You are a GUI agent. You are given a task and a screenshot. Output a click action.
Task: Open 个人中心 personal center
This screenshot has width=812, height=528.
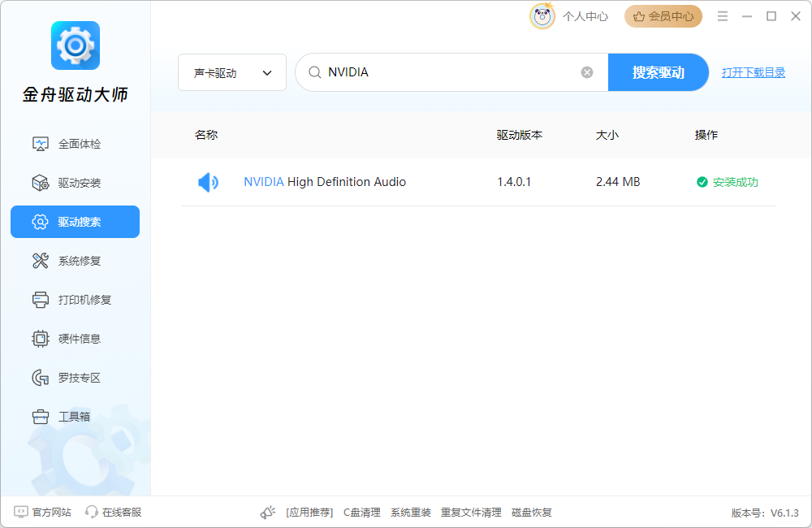(585, 16)
